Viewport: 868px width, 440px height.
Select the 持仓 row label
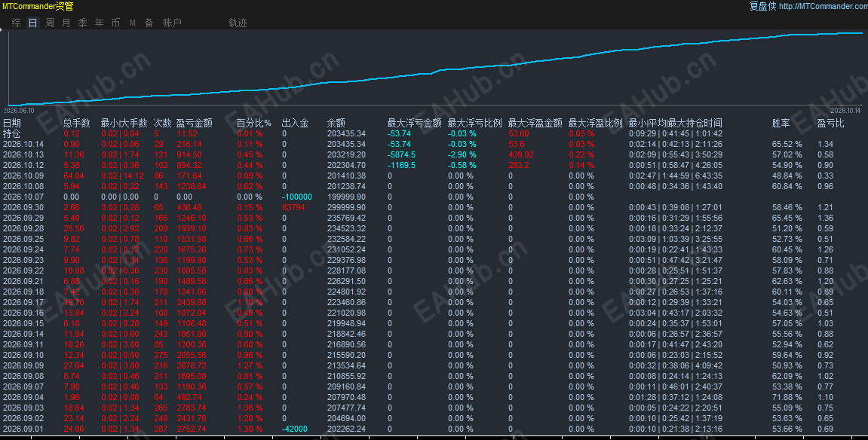[x=11, y=134]
